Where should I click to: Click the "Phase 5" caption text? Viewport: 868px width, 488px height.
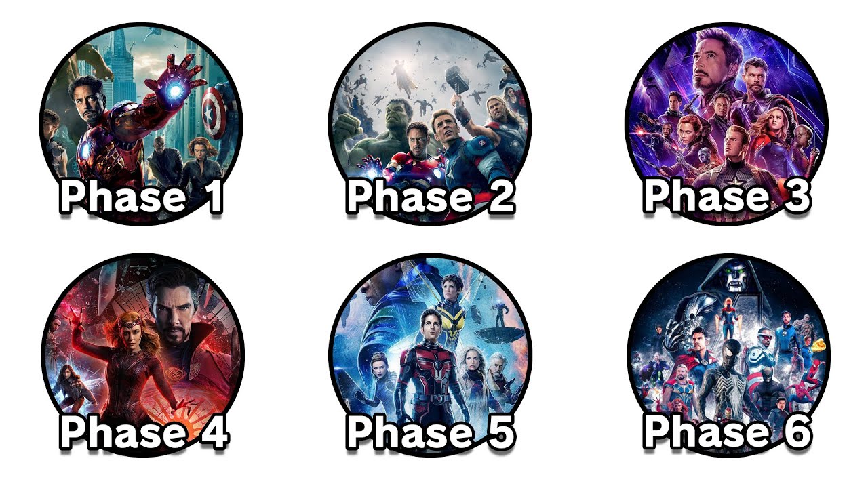(431, 432)
